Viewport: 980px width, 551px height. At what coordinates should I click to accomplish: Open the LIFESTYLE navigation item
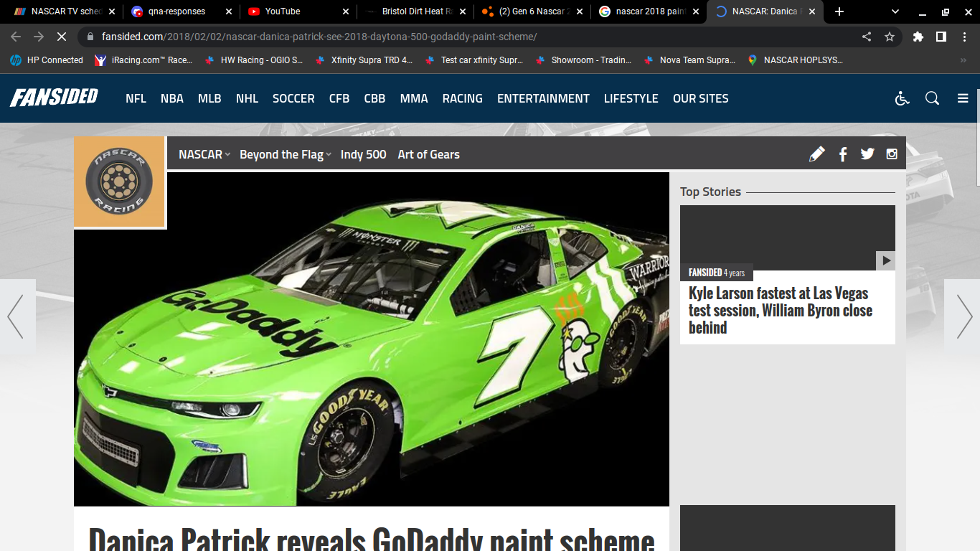[631, 98]
